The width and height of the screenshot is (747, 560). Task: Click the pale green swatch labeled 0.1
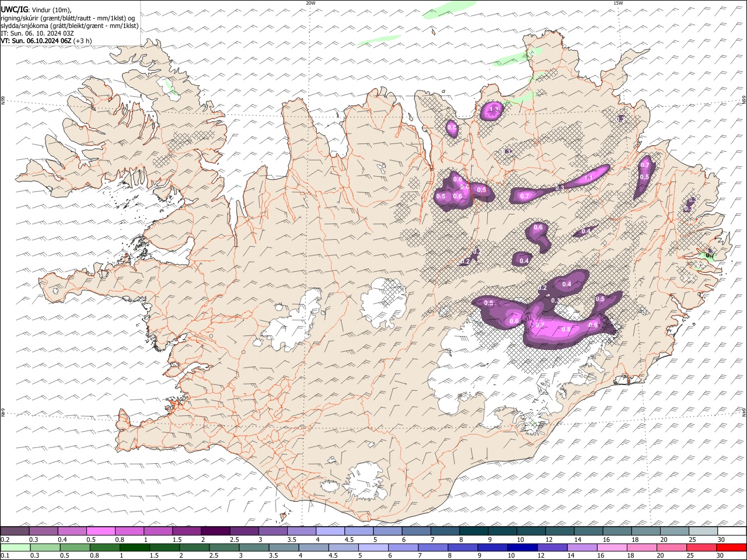click(15, 548)
